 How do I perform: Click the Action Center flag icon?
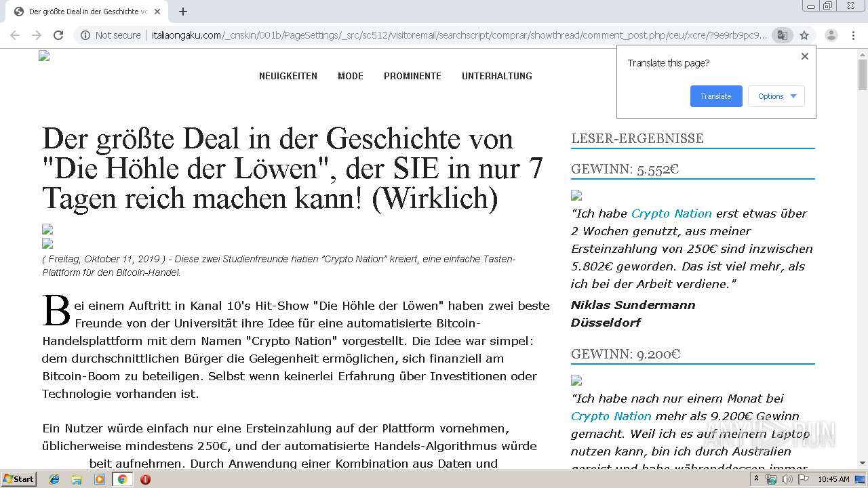click(x=803, y=479)
